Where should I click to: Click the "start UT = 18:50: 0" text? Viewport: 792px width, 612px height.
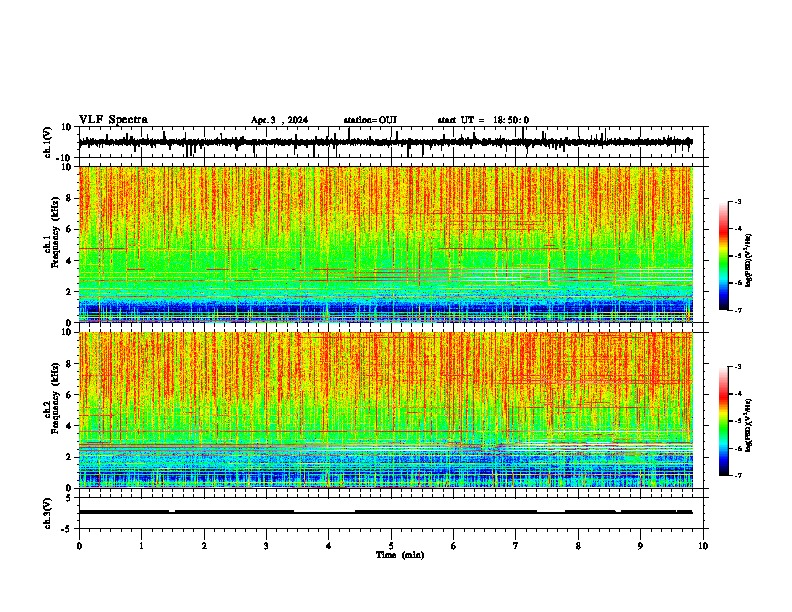(483, 120)
